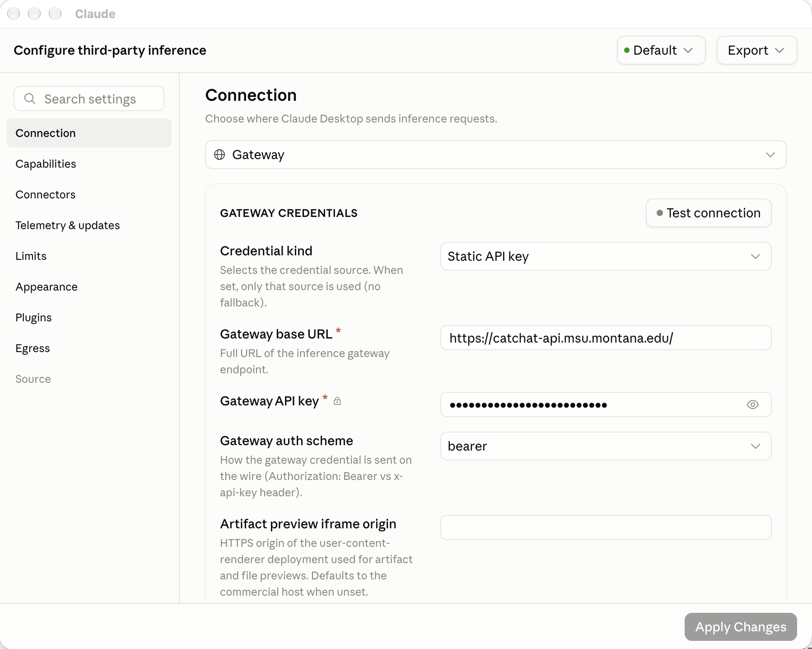Click the Connection page heading
The height and width of the screenshot is (649, 812).
coord(251,95)
